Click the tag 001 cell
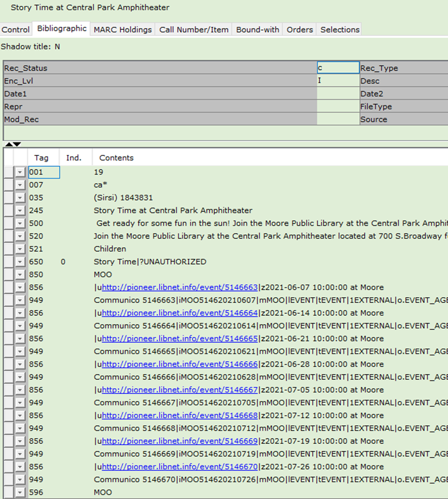Image resolution: width=448 pixels, height=499 pixels. (44, 172)
